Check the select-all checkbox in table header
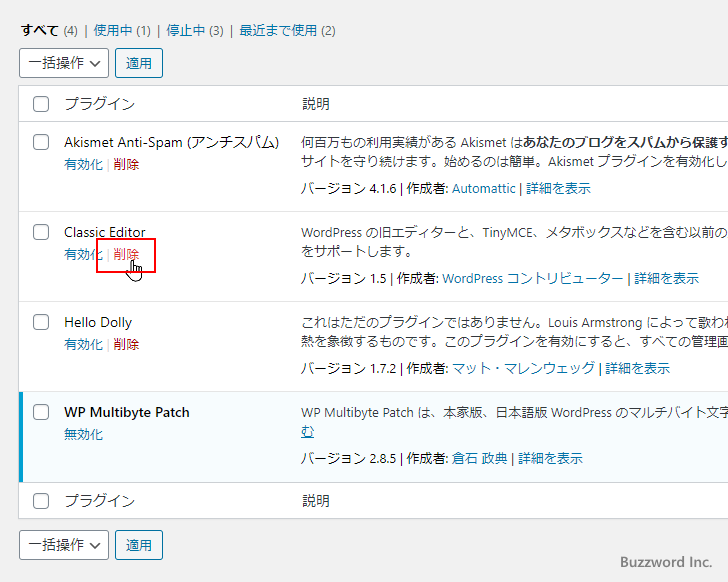728x582 pixels. tap(41, 104)
